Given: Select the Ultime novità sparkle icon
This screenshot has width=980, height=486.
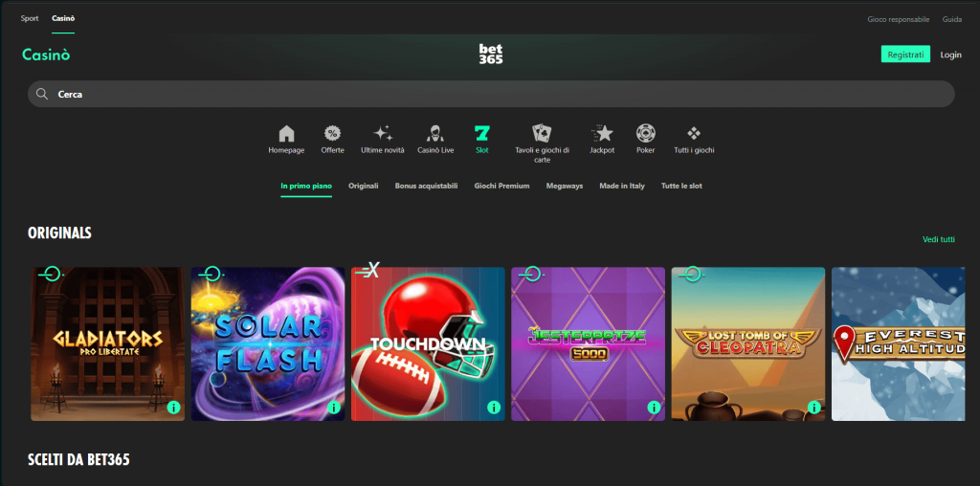Looking at the screenshot, I should coord(383,133).
